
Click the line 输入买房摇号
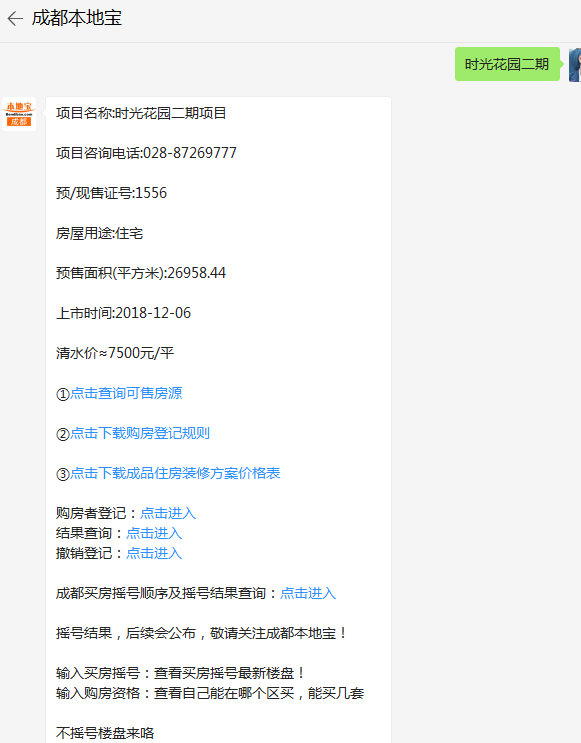click(181, 673)
